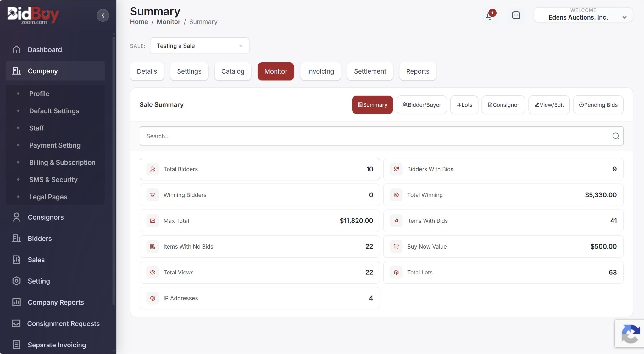Click the Items With Bids gavel icon
Viewport: 644px width, 354px height.
tap(396, 221)
